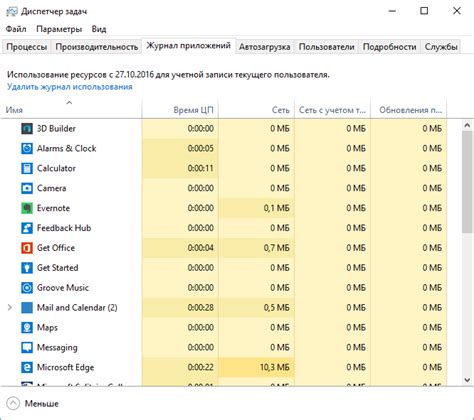The height and width of the screenshot is (420, 474).
Task: Select the Alarms & Clock name
Action: (x=66, y=148)
